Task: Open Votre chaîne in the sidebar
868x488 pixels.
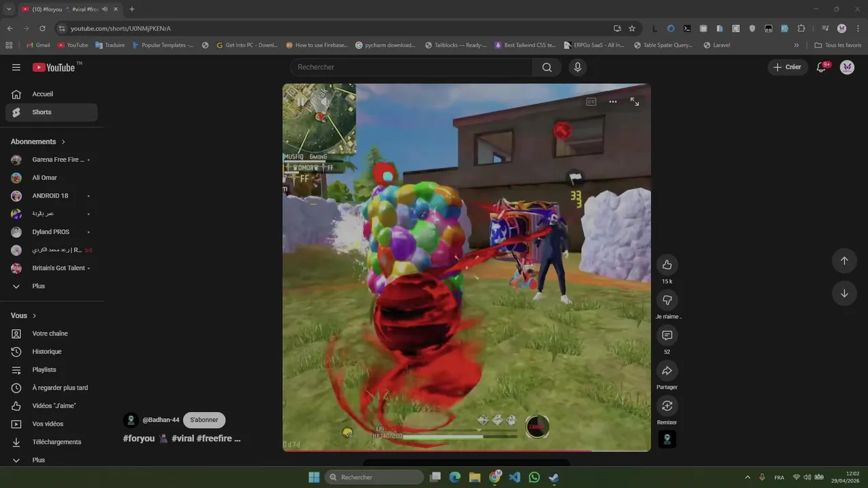Action: point(52,333)
